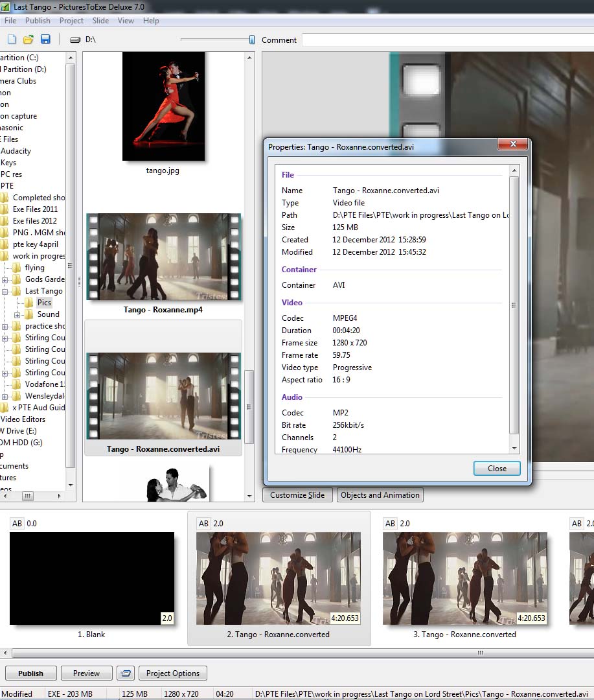Click into the Comment input field
This screenshot has height=700, width=594.
(448, 40)
